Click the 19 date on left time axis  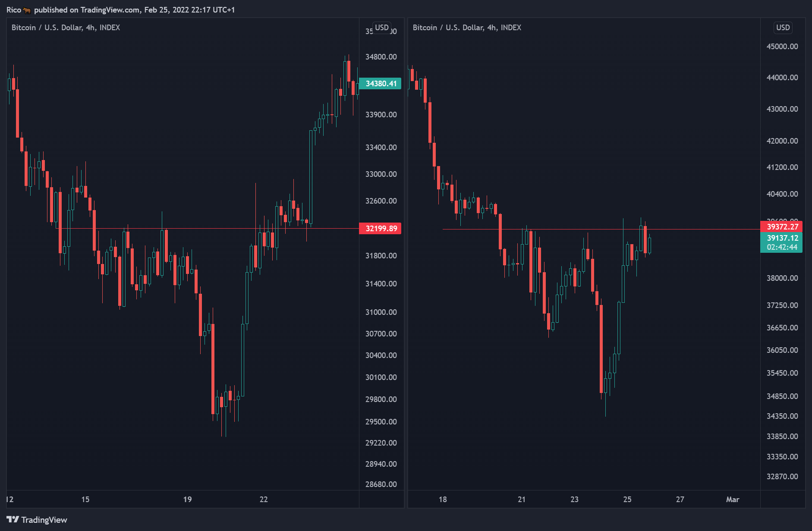coord(187,500)
